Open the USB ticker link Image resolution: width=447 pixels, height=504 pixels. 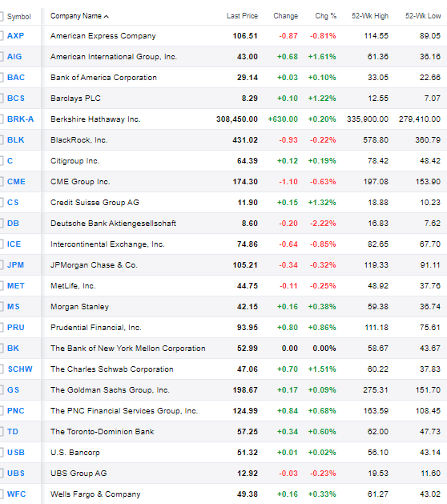tap(16, 453)
